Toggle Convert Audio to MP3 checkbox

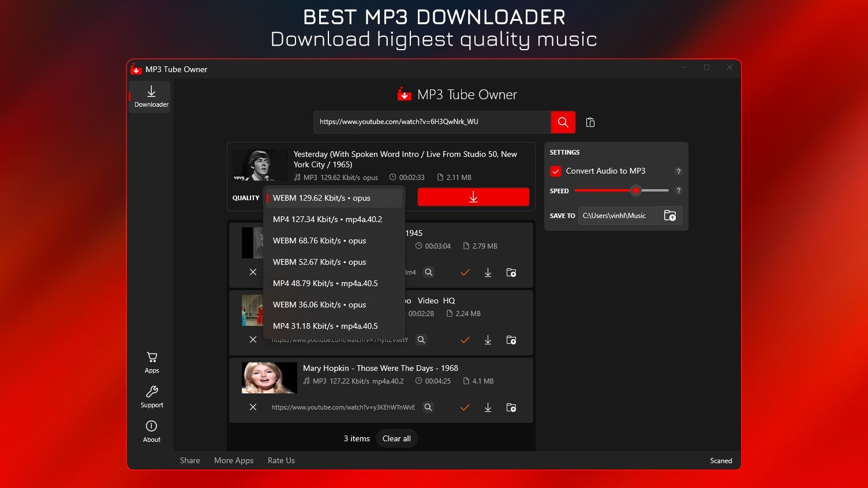tap(556, 171)
